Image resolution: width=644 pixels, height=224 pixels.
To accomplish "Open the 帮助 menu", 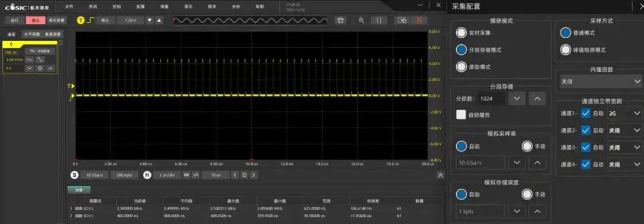I will [x=259, y=7].
